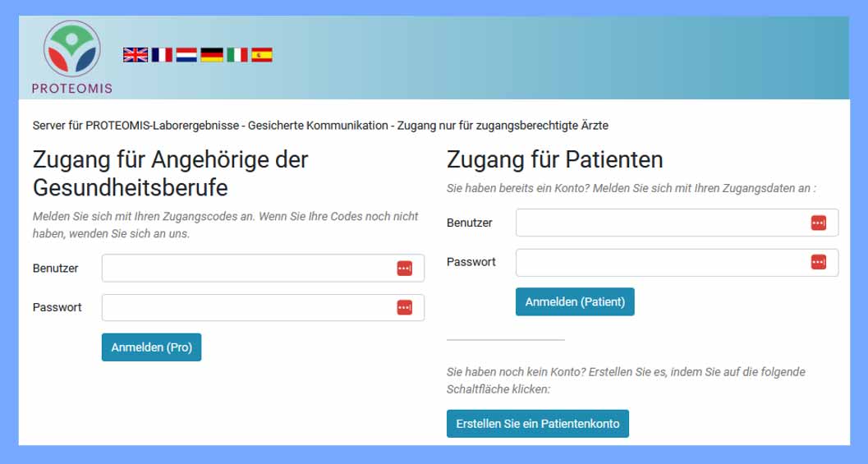Select the French flag language option
The image size is (868, 464).
pyautogui.click(x=162, y=55)
